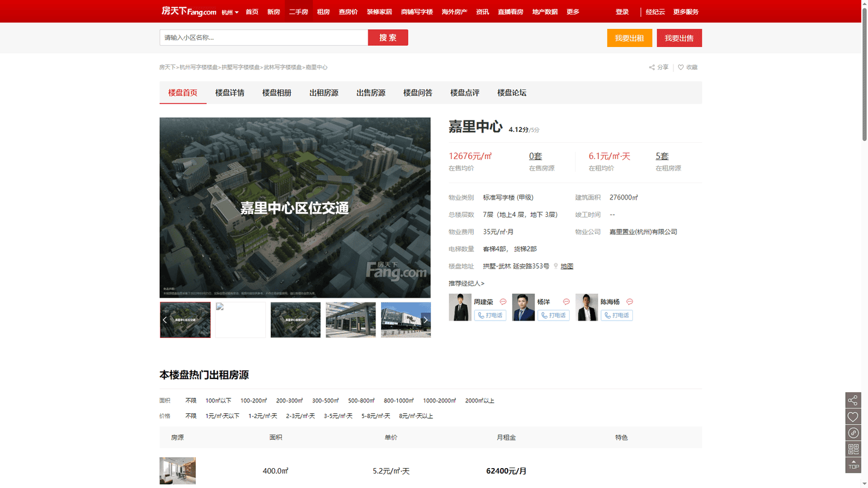
Task: Switch to 楼盘论坛 tab
Action: 512,93
